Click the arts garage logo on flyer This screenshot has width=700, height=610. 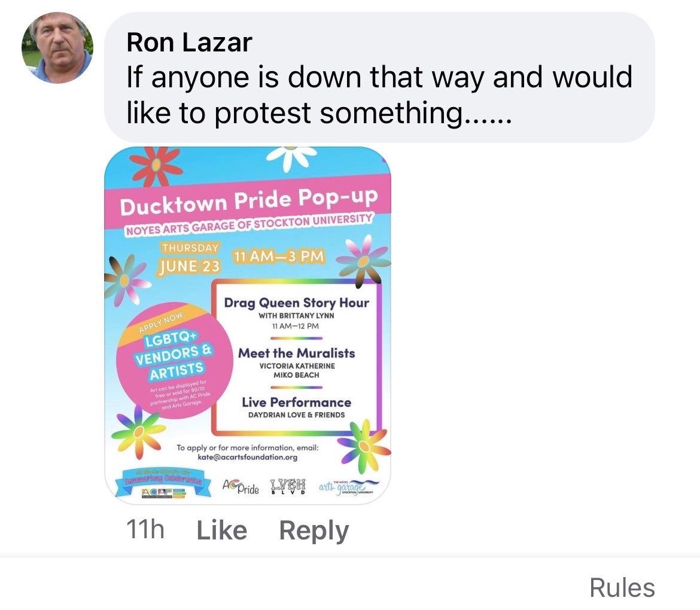click(349, 487)
